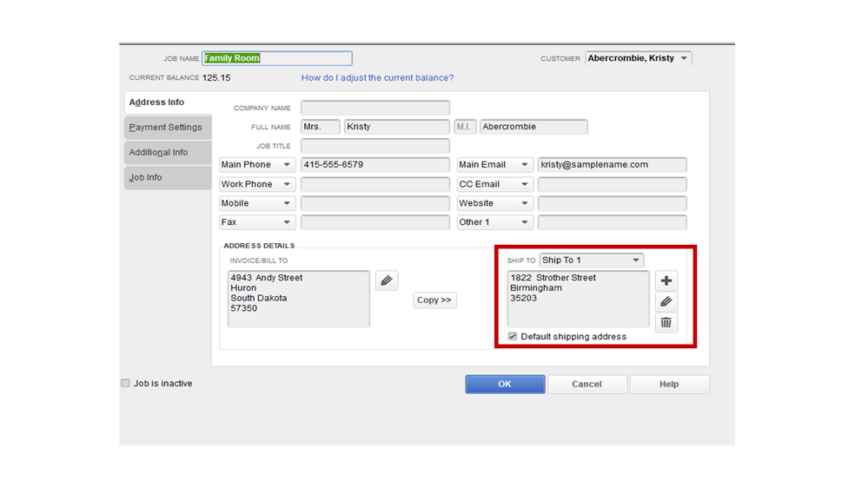Image resolution: width=868 pixels, height=488 pixels.
Task: Uncheck Default shipping address checkbox
Action: point(513,336)
